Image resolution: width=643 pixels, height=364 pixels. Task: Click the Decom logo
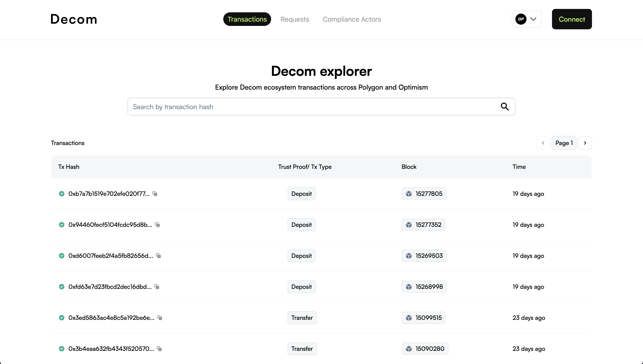point(74,19)
